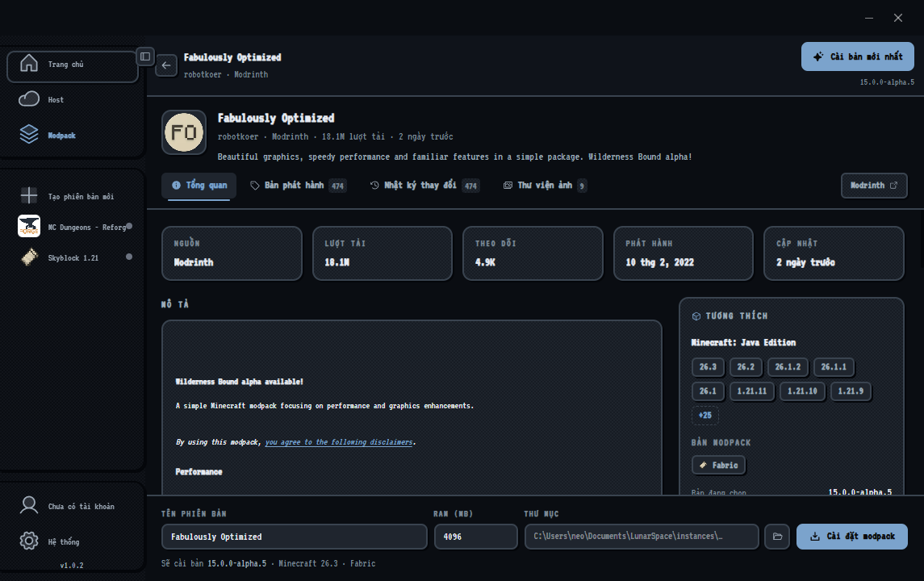The image size is (924, 581).
Task: Click Cài bản mới nhất button
Action: click(857, 56)
